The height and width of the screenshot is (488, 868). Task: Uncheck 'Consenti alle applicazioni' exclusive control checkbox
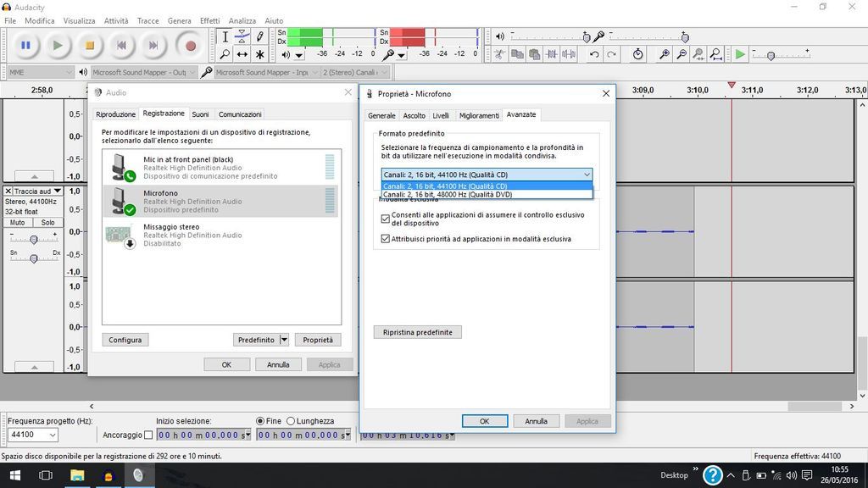coord(386,219)
